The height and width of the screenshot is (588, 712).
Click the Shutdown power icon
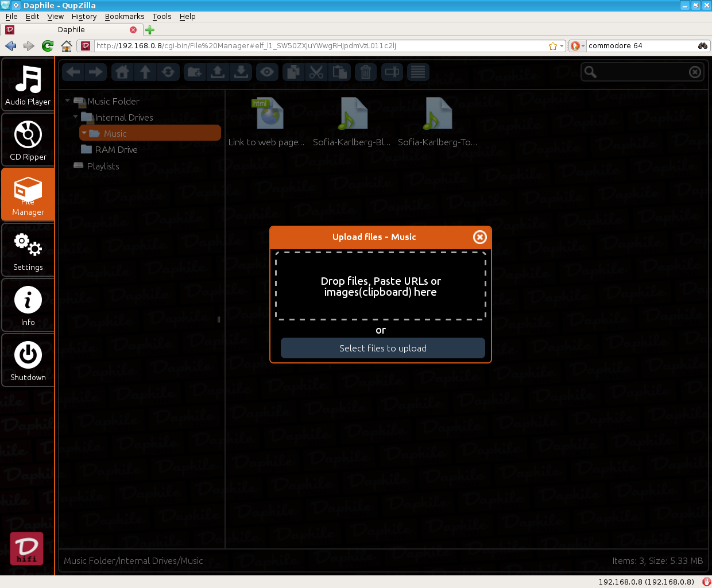coord(28,355)
